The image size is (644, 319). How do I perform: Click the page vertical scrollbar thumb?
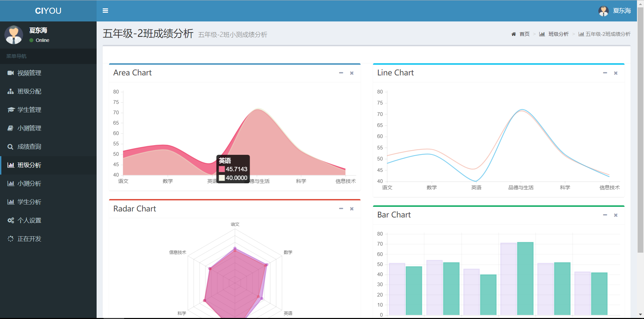pos(640,131)
